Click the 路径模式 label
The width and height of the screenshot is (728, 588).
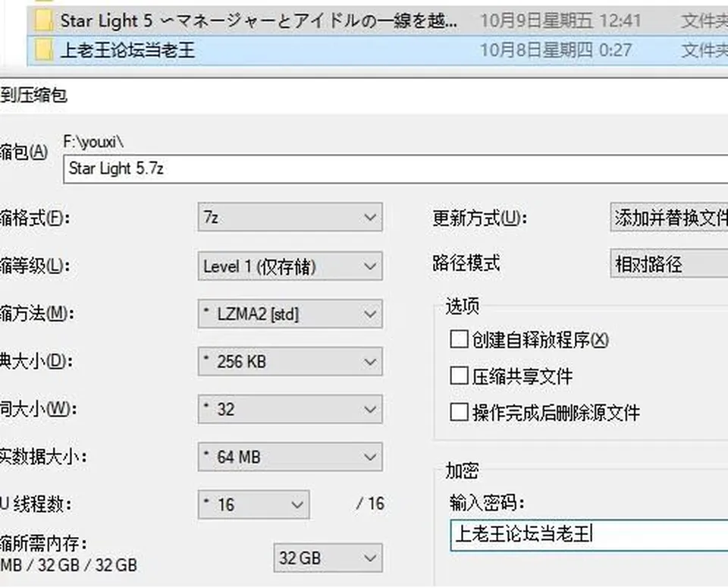pos(466,263)
